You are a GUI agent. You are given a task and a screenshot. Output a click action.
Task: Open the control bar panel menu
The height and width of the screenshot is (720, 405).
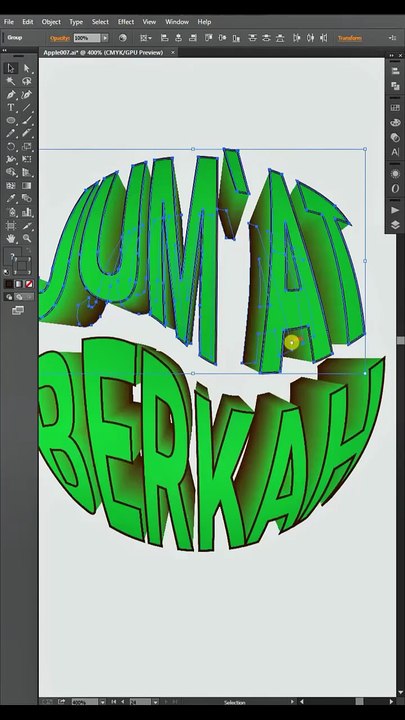tap(393, 38)
